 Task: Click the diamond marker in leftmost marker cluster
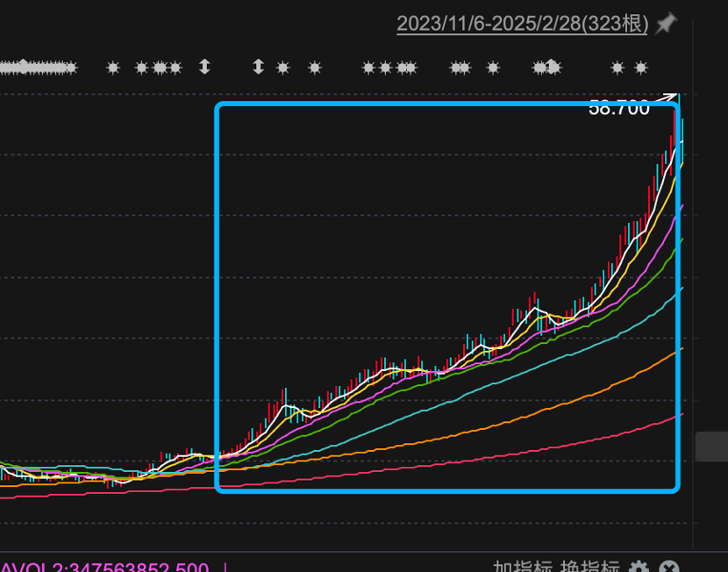[x=23, y=66]
